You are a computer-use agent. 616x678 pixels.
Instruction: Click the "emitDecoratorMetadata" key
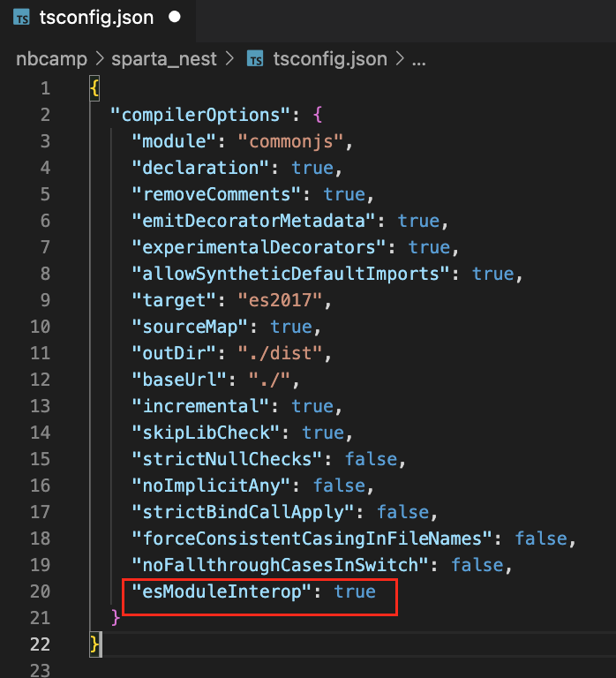pos(253,221)
